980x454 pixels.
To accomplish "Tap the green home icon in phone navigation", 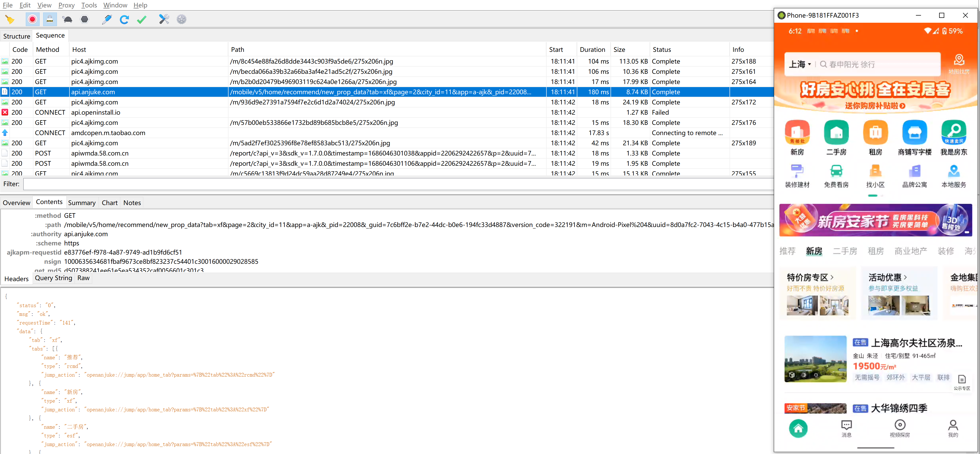I will point(798,428).
